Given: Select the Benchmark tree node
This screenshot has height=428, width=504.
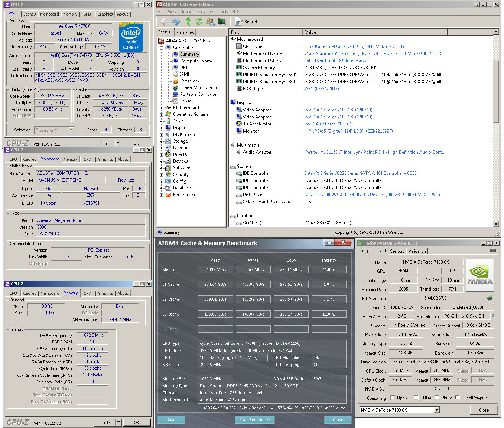Looking at the screenshot, I should [x=184, y=195].
